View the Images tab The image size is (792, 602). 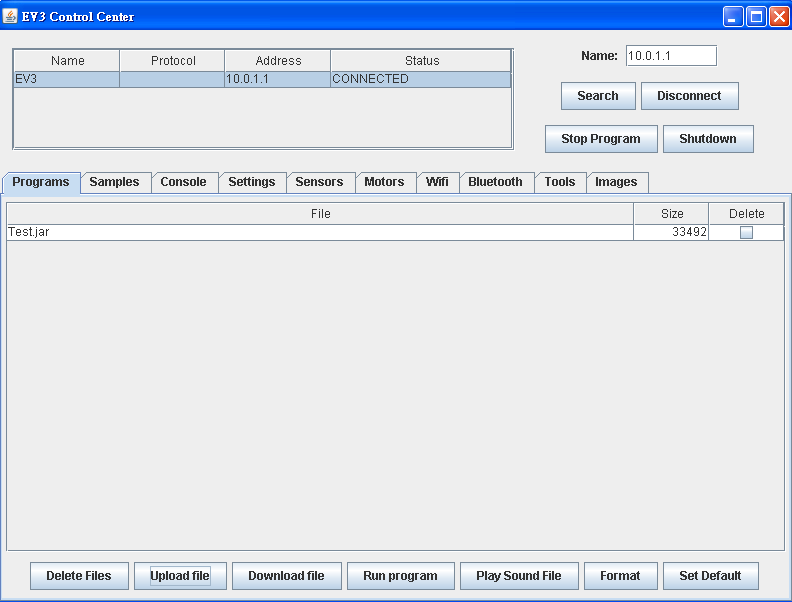[616, 182]
